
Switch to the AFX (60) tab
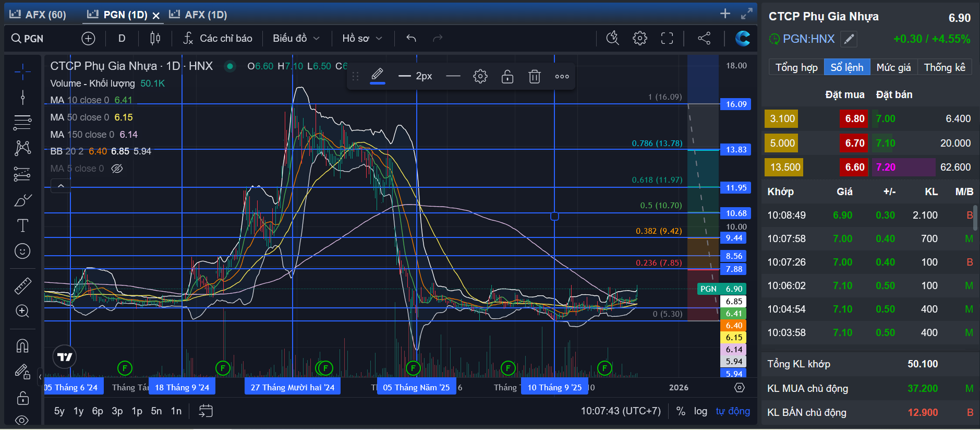[38, 15]
